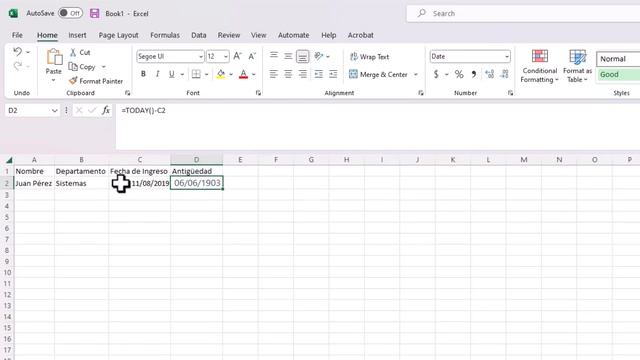640x360 pixels.
Task: Expand the Merge & Center dropdown arrow
Action: click(x=416, y=74)
